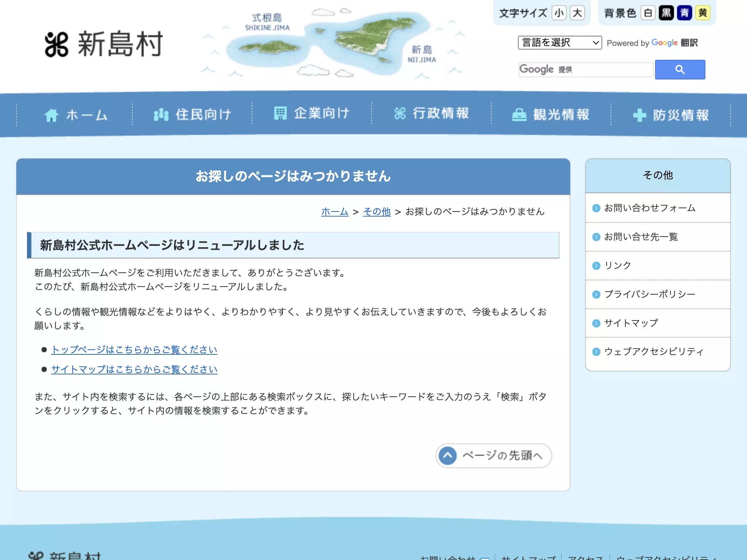Click the Powered by Google 翻訳 text
Screen dimensions: 747x560
pos(652,43)
